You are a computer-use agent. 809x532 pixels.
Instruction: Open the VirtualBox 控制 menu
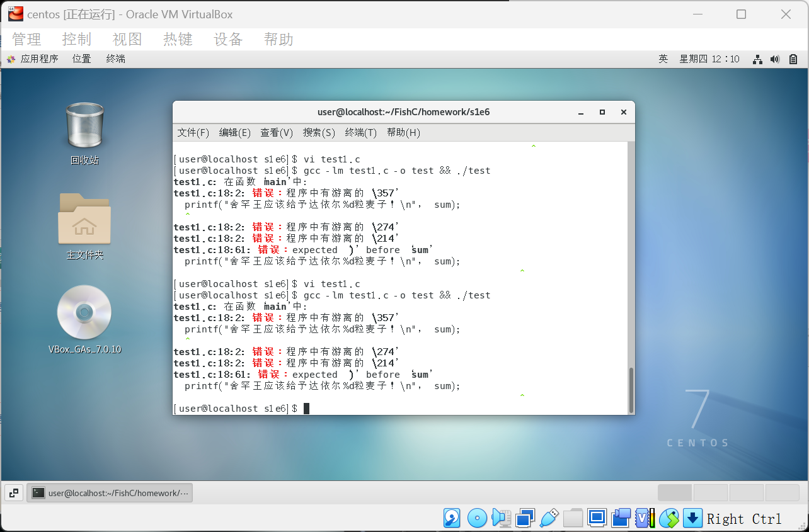[77, 40]
